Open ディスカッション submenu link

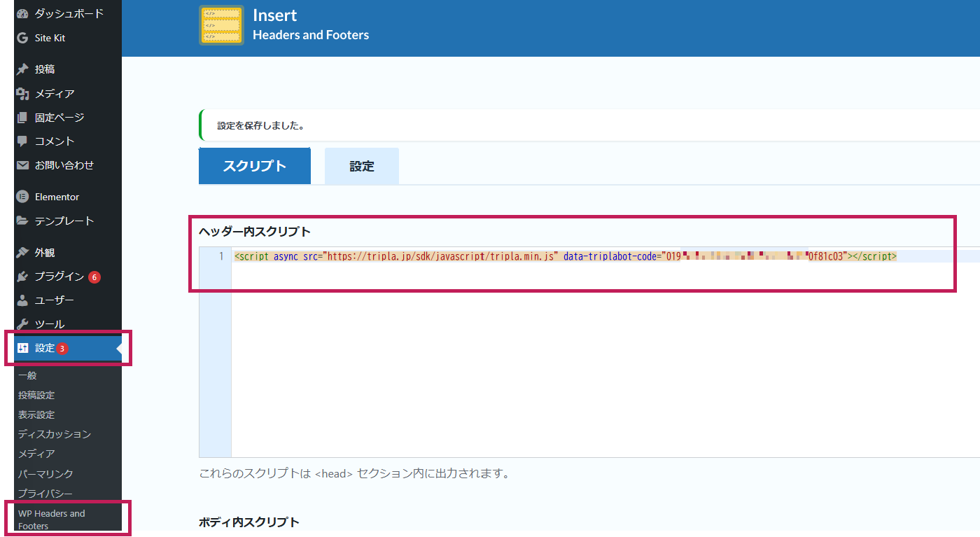tap(55, 434)
